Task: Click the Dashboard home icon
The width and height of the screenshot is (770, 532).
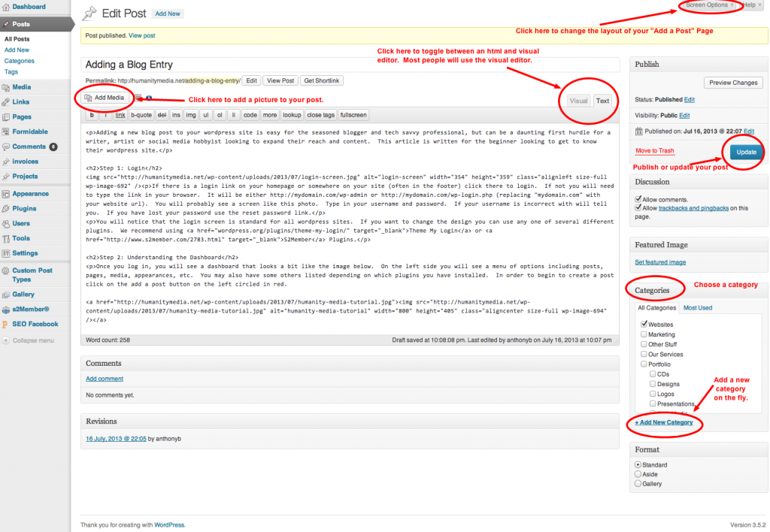Action: point(6,7)
